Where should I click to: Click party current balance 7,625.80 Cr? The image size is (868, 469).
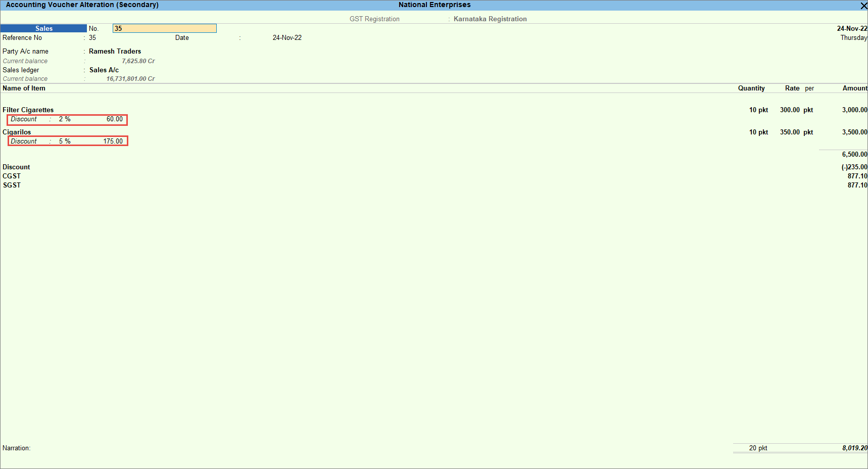tap(138, 61)
